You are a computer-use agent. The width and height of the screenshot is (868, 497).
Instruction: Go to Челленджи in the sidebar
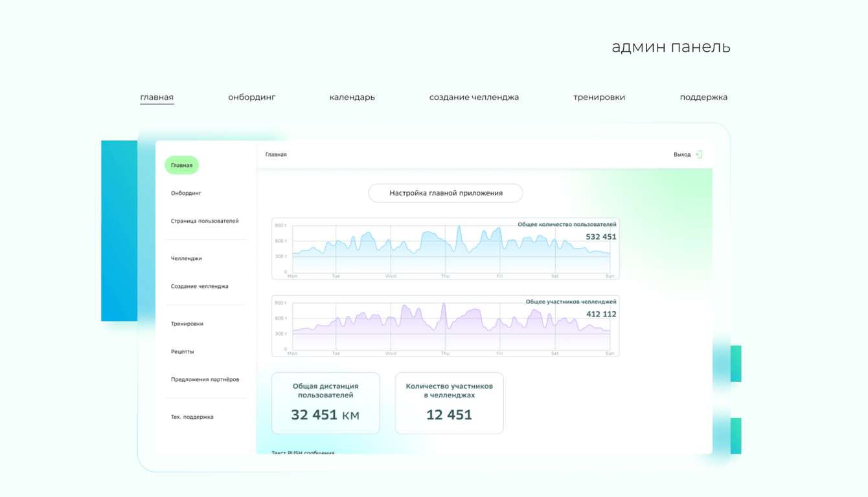click(x=186, y=259)
